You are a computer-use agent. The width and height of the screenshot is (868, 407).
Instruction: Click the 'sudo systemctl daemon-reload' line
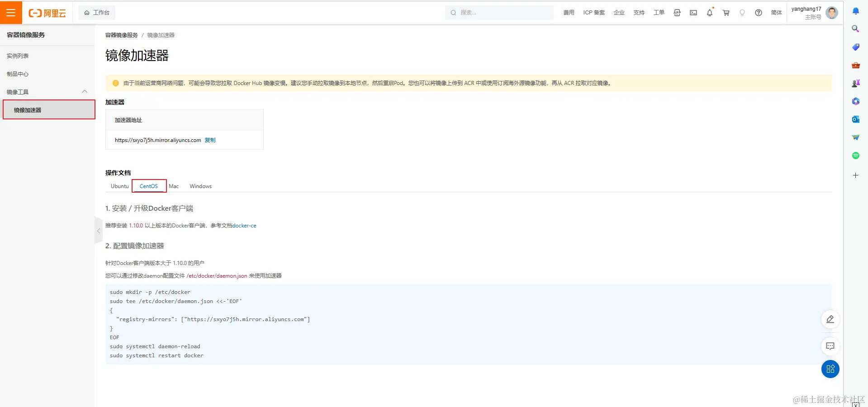(155, 347)
